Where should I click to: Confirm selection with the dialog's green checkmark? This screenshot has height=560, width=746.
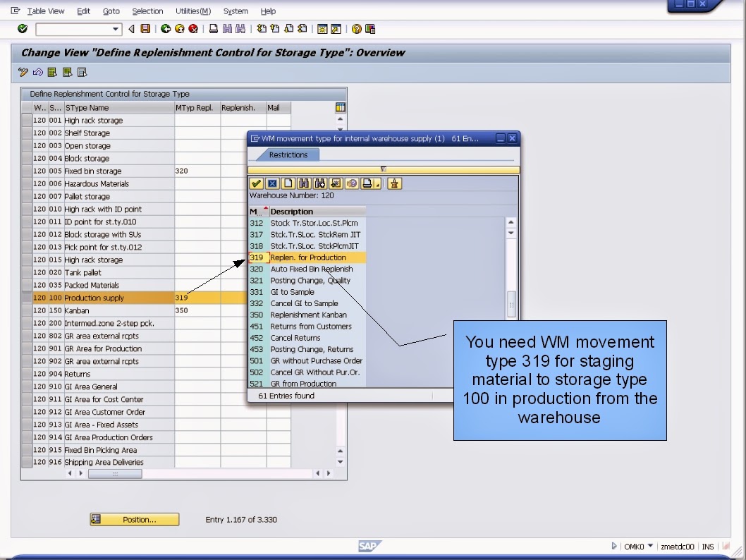(256, 183)
